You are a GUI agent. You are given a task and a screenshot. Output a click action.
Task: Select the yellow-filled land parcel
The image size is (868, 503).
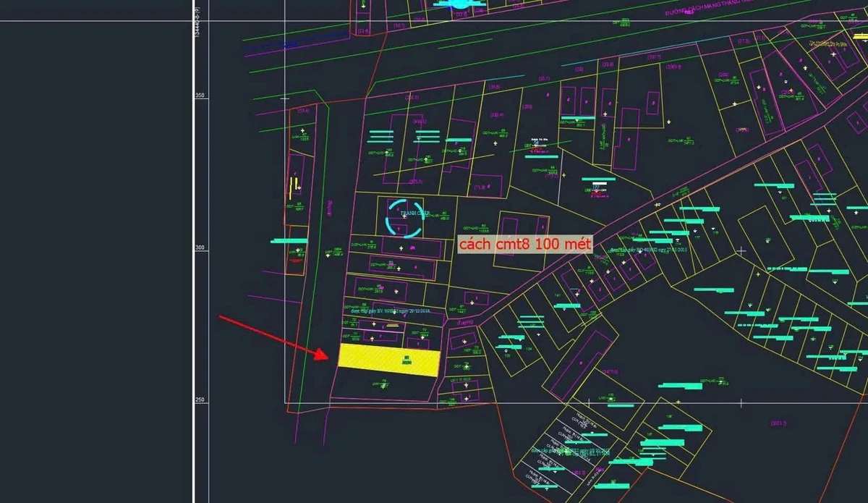tap(389, 360)
